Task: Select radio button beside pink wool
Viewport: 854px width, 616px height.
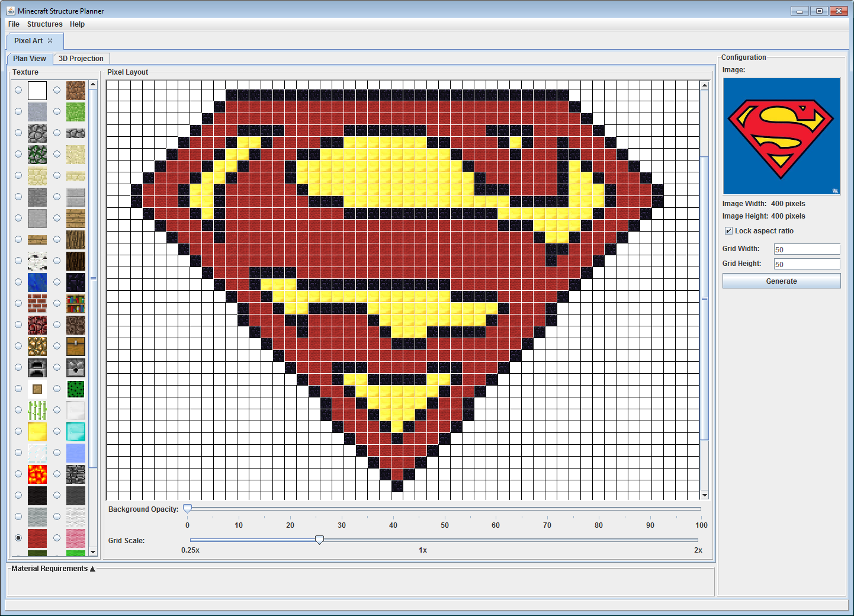Action: pos(57,538)
